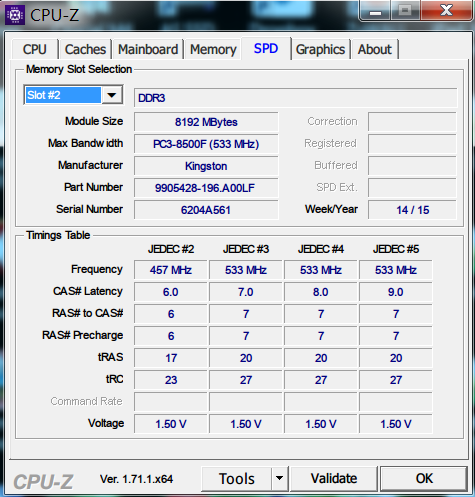Click the OK button
Viewport: 475px width, 497px height.
424,479
